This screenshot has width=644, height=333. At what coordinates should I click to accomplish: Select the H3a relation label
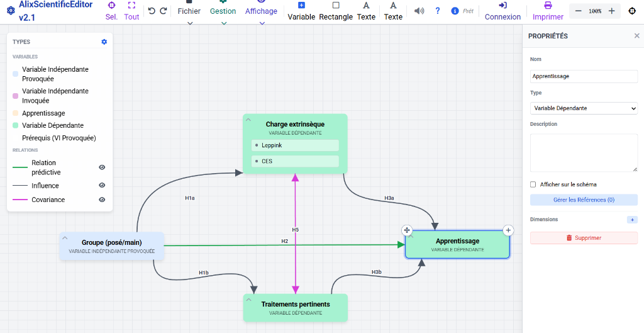coord(389,198)
